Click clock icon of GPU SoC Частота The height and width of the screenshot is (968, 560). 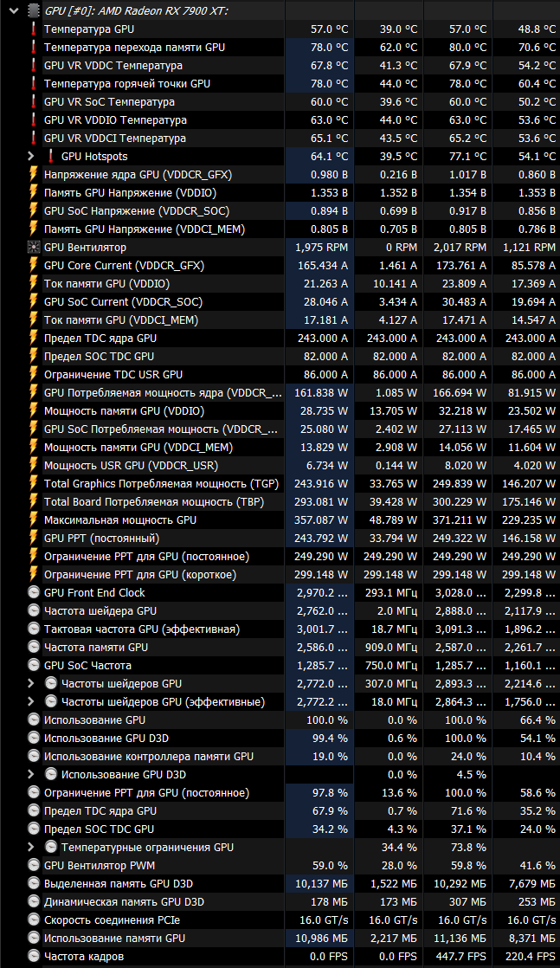pyautogui.click(x=34, y=666)
